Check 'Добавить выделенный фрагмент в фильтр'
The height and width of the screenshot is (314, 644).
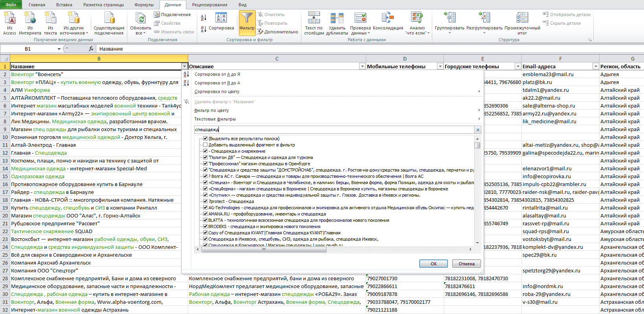point(205,145)
